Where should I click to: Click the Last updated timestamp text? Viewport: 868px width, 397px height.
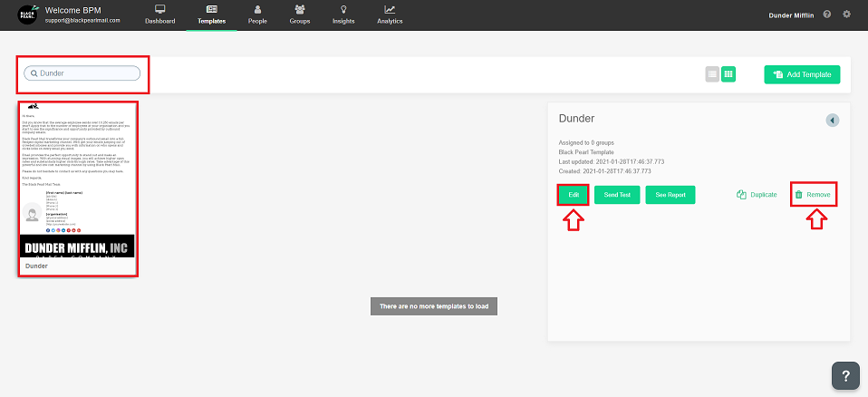point(612,161)
